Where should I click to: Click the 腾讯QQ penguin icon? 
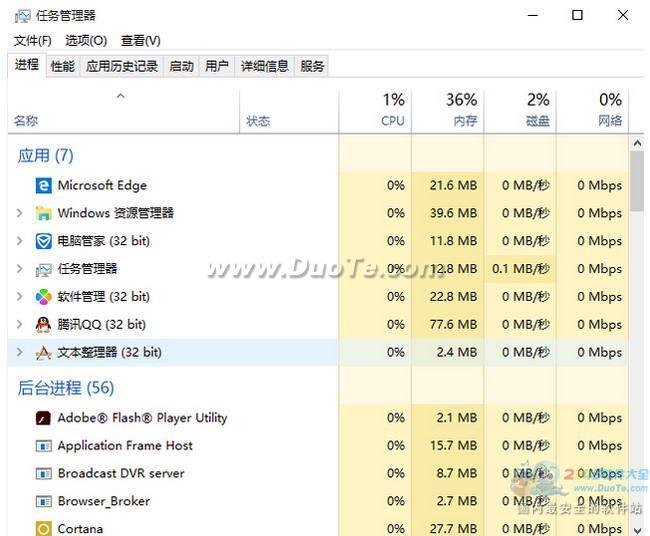(x=43, y=325)
